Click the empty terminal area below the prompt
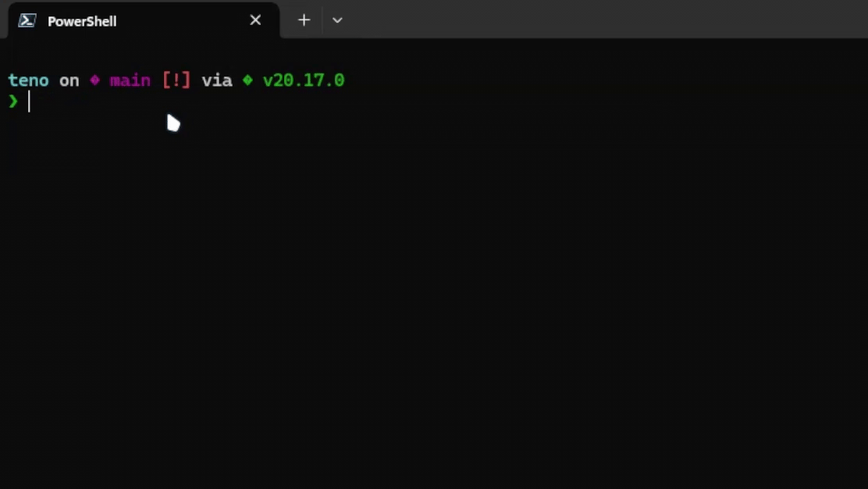 pyautogui.click(x=434, y=299)
